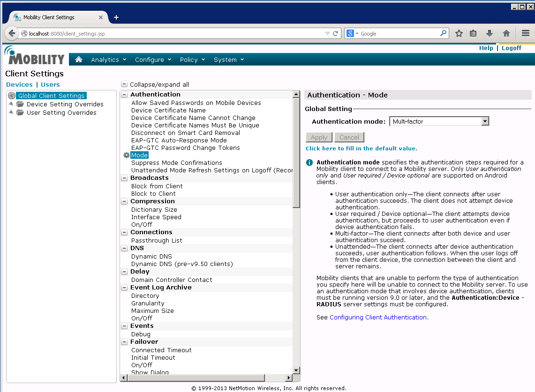Toggle Collapse/expand all settings

pos(124,85)
